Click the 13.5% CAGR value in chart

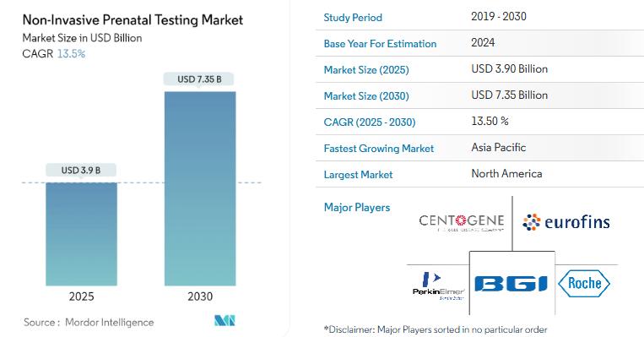[71, 54]
